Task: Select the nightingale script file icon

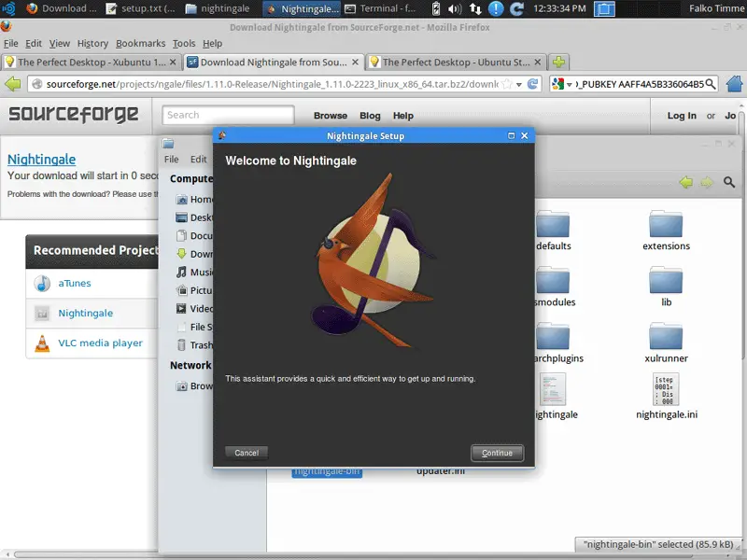Action: click(x=553, y=389)
